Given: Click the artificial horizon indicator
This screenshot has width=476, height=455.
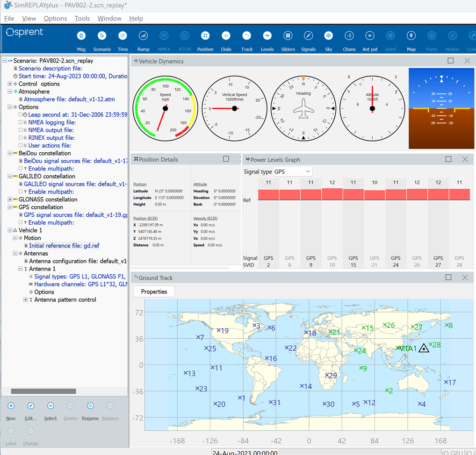Looking at the screenshot, I should coord(441,108).
